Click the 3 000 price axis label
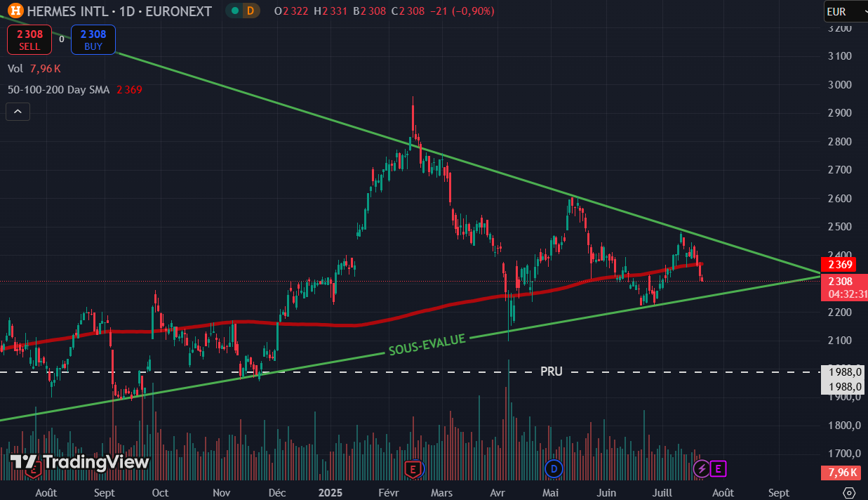The image size is (868, 500). (839, 84)
